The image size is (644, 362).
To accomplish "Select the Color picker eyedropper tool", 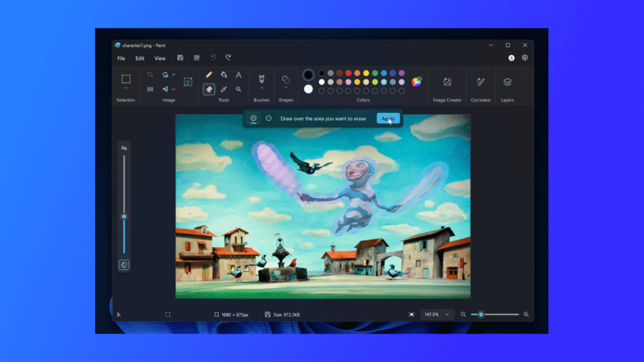I will [224, 89].
